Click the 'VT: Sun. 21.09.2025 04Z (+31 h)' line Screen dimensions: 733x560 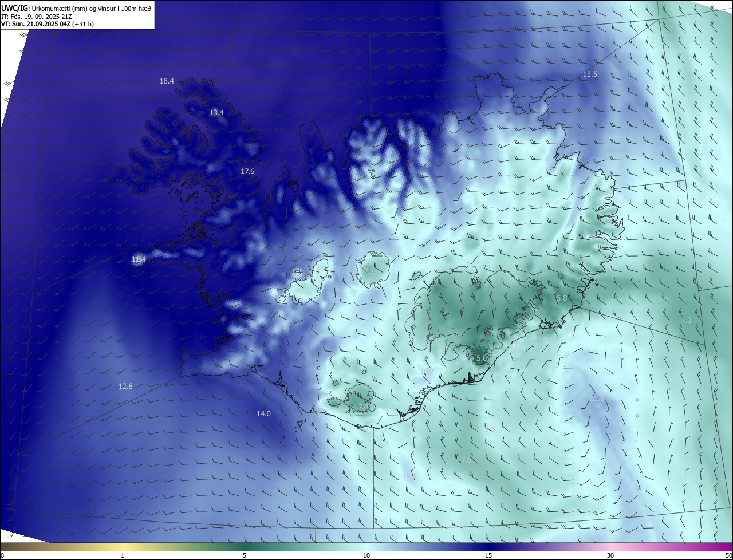pyautogui.click(x=48, y=24)
